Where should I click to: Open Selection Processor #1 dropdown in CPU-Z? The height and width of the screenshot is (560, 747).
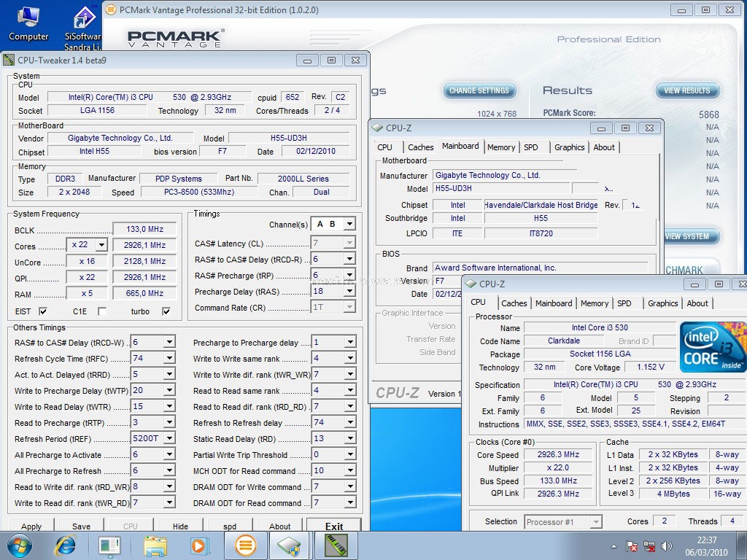point(595,522)
